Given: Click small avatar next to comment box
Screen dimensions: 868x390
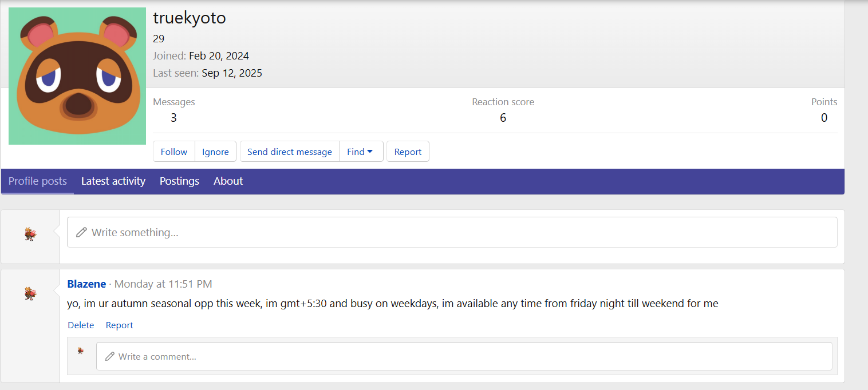Looking at the screenshot, I should [x=81, y=351].
